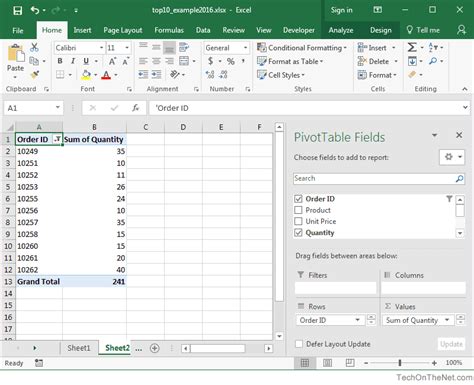
Task: Click Grand Total cell in row 13
Action: click(x=39, y=282)
